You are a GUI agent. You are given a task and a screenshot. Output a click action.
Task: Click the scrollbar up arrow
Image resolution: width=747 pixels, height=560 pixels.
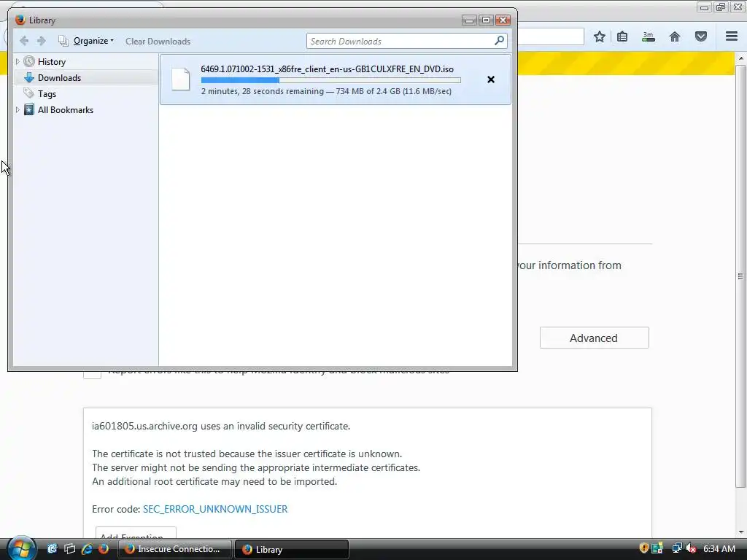click(x=741, y=58)
